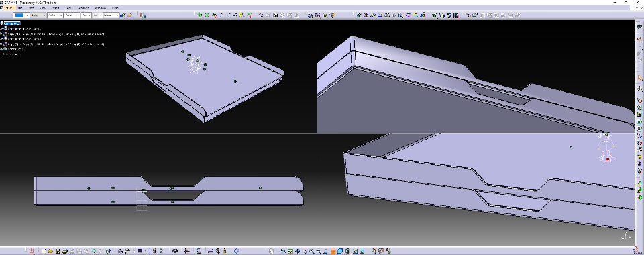The image size is (644, 255).
Task: Open the Help menu
Action: pyautogui.click(x=115, y=8)
